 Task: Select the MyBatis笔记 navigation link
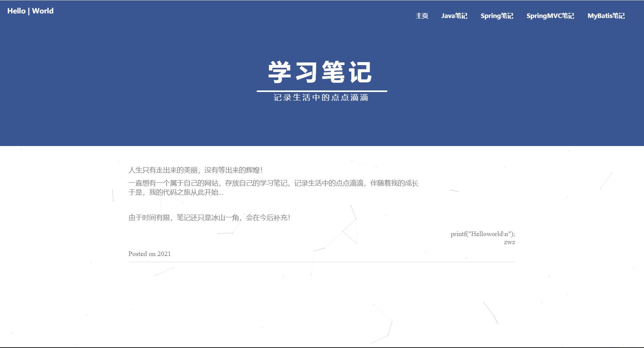(606, 16)
